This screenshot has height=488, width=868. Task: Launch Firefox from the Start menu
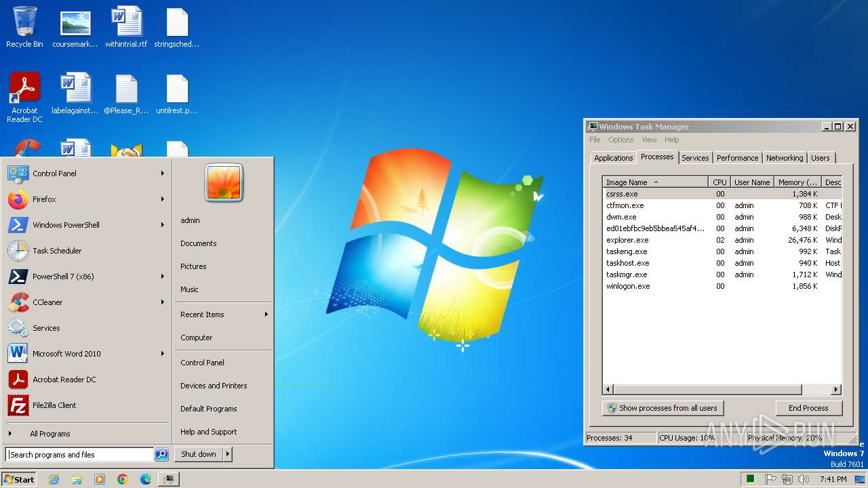[x=85, y=199]
